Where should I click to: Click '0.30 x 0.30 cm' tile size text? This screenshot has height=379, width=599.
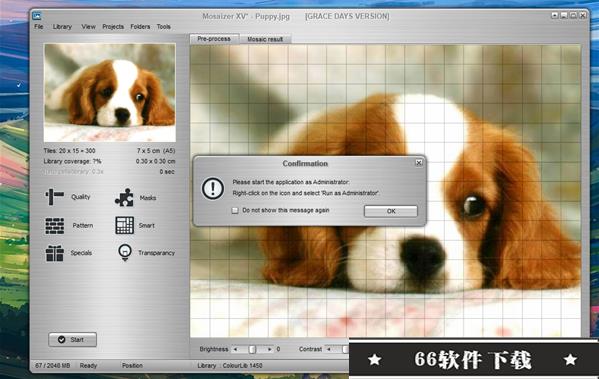155,161
